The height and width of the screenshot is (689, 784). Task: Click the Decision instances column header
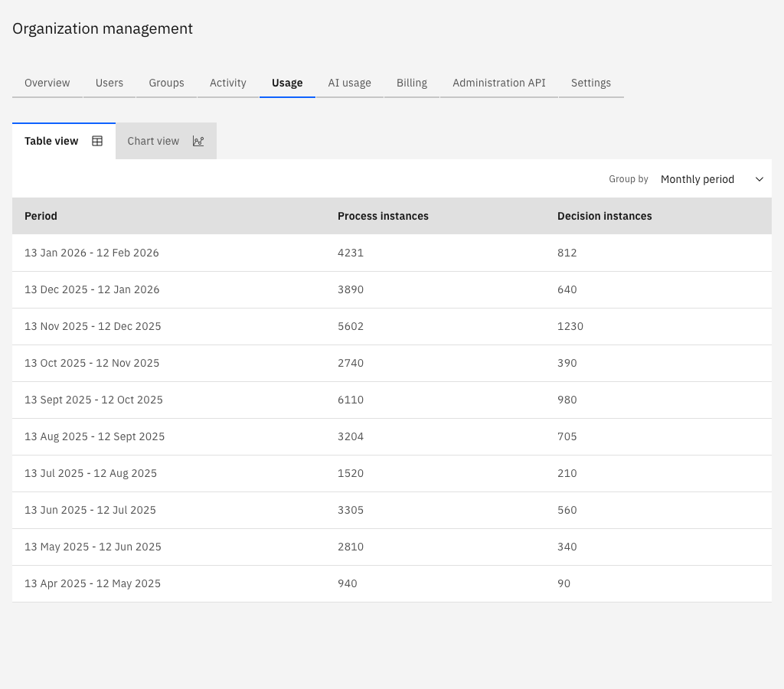pos(605,216)
